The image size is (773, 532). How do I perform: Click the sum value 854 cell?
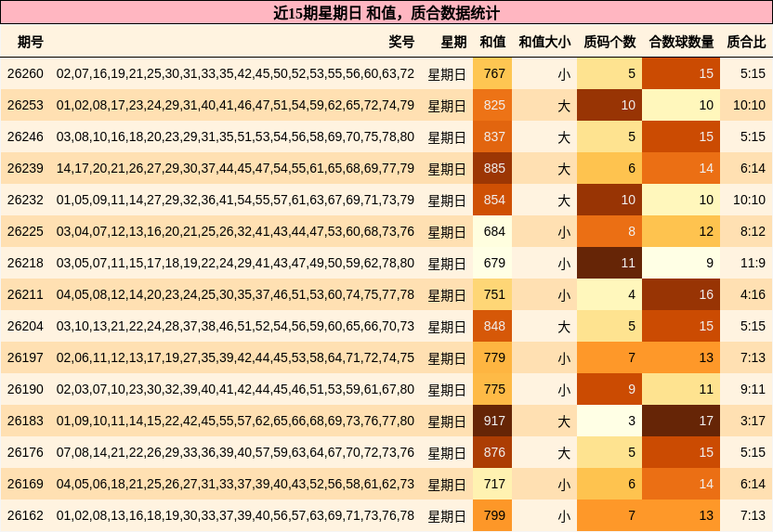point(492,200)
